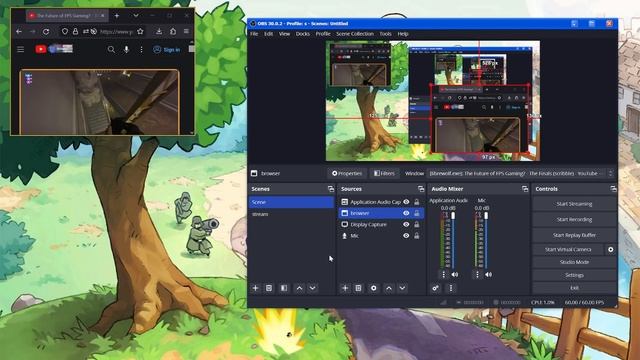
Task: Configure virtual camera gear icon
Action: [611, 249]
